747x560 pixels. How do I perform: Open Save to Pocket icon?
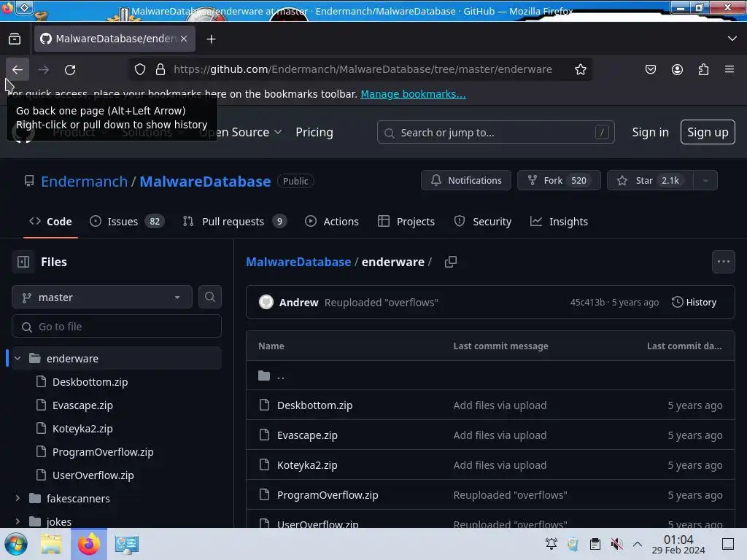(x=650, y=69)
